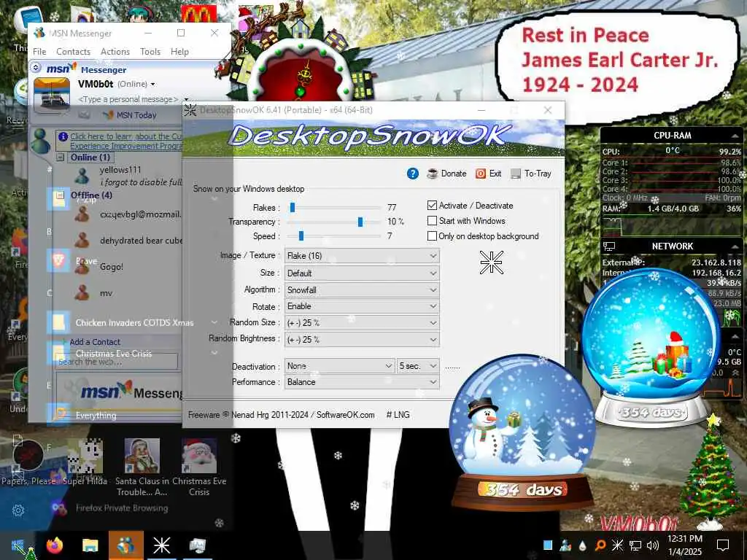Image resolution: width=747 pixels, height=560 pixels.
Task: Select contact cxzqevbgl@mozmail in MSN Messenger
Action: tap(141, 215)
